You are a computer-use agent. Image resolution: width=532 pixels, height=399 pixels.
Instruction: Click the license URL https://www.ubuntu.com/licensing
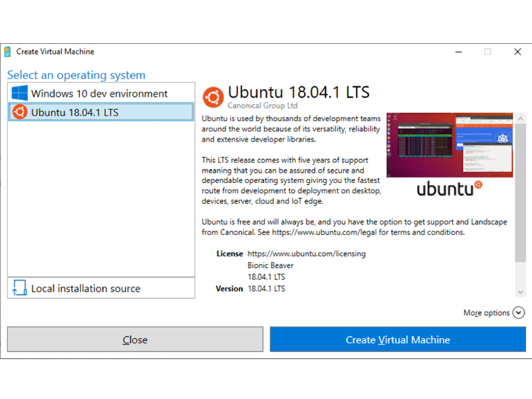click(x=307, y=254)
